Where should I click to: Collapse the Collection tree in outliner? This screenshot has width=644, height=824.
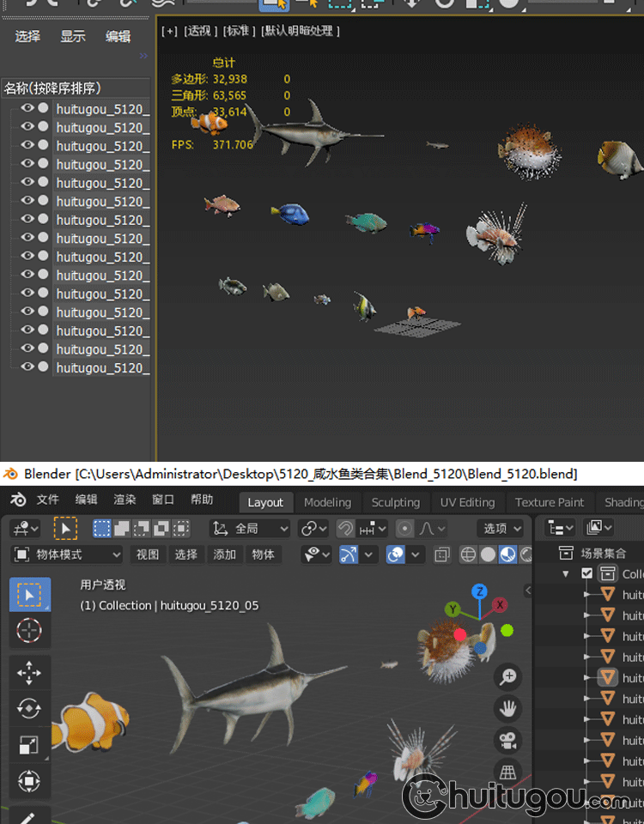point(566,573)
